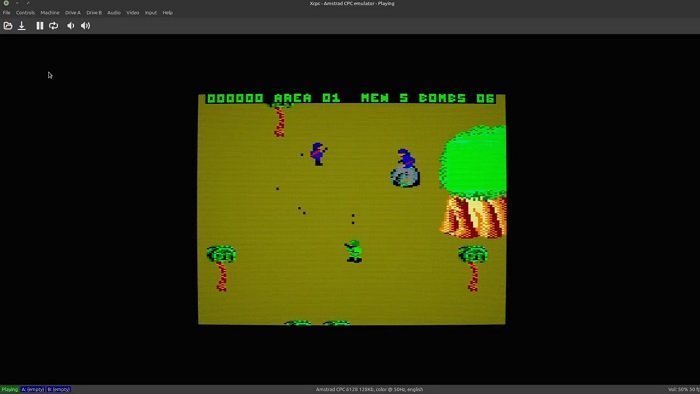Click the A: (empty) drive status
This screenshot has height=394, width=700.
(x=33, y=389)
